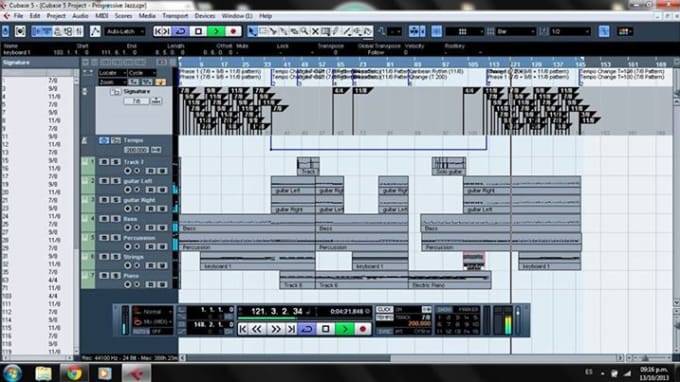680x382 pixels.
Task: Open the Locate dropdown in track list
Action: (x=112, y=73)
